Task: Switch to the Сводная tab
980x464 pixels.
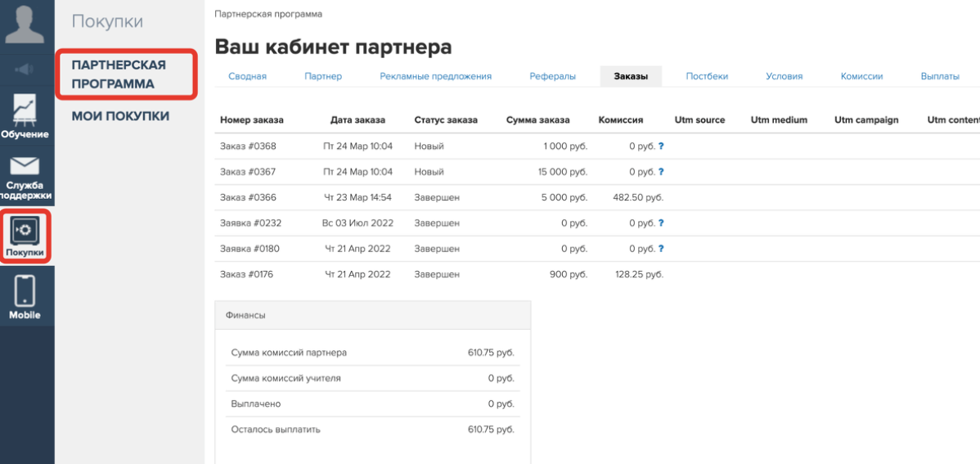Action: (248, 76)
